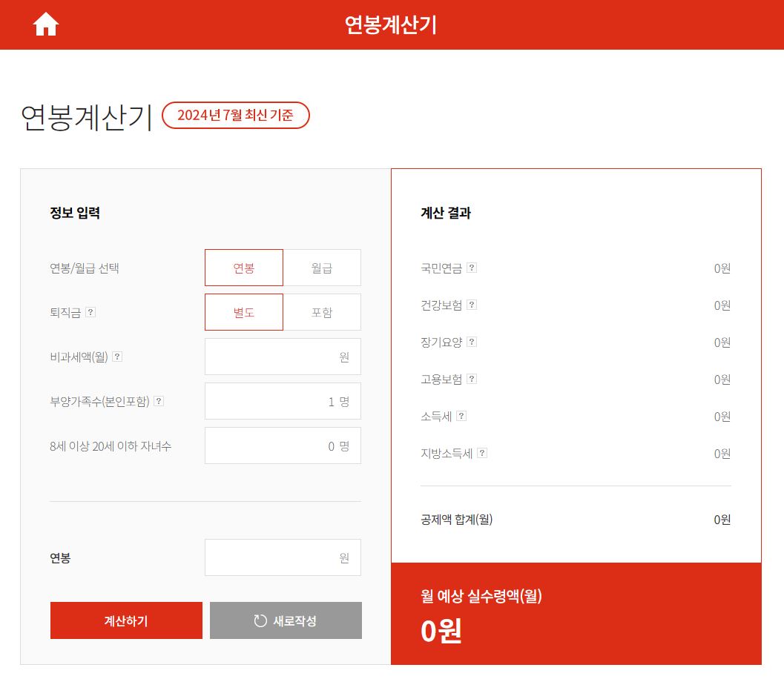Open the 지방소득세 help icon
The height and width of the screenshot is (679, 784).
483,454
